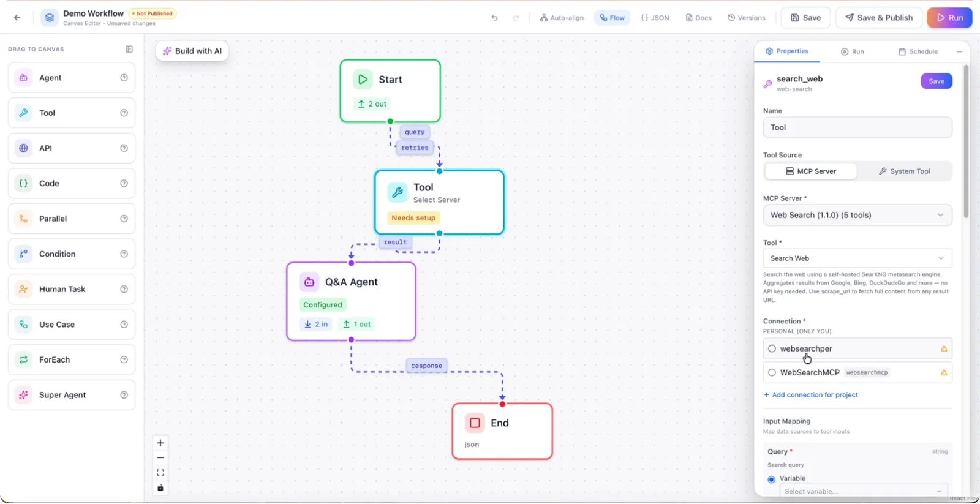
Task: Click the Needs setup badge
Action: pos(413,218)
